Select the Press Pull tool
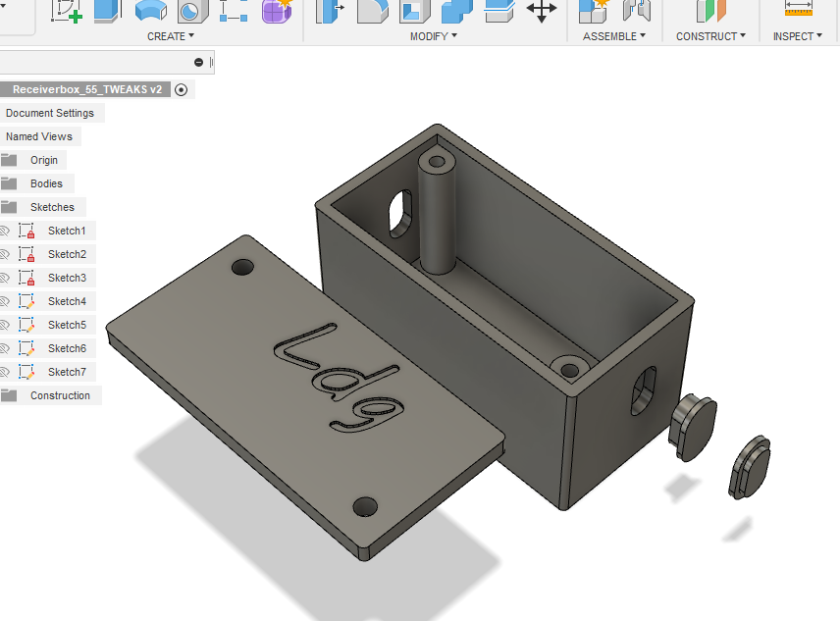This screenshot has width=840, height=621. 330,11
